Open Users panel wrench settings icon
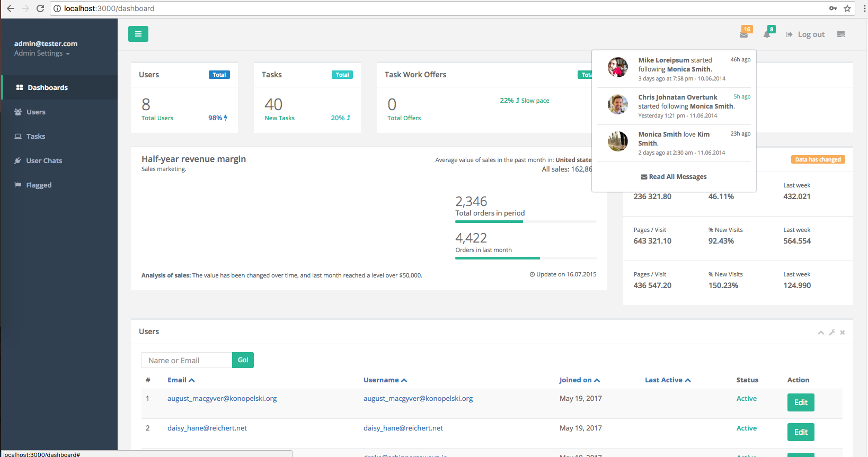This screenshot has width=868, height=457. [x=832, y=333]
